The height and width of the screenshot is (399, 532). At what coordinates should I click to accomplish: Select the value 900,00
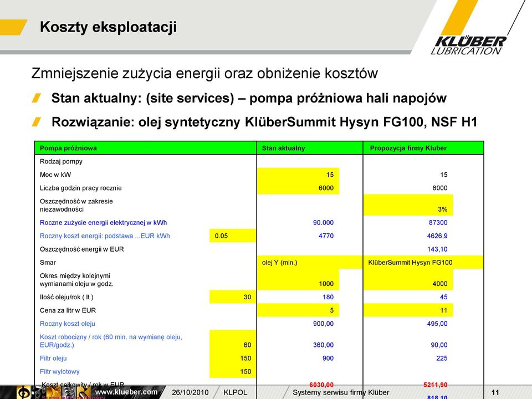(323, 324)
